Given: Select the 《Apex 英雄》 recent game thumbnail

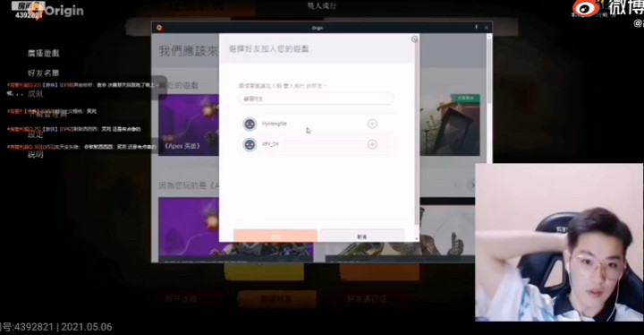Looking at the screenshot, I should [189, 125].
